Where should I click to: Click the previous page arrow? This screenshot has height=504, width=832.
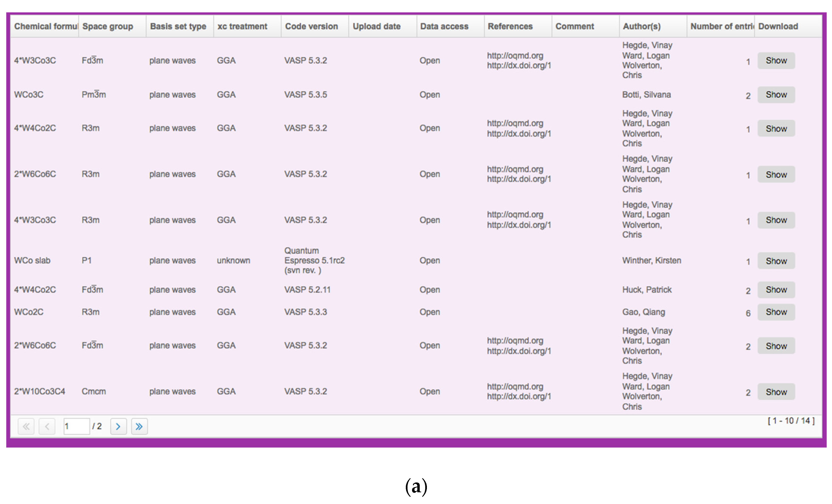pyautogui.click(x=47, y=426)
